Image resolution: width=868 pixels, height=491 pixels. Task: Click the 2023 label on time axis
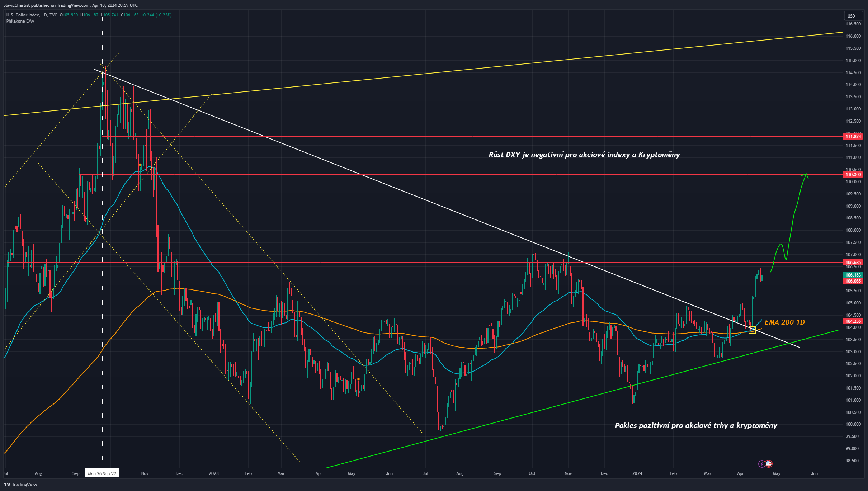(213, 473)
